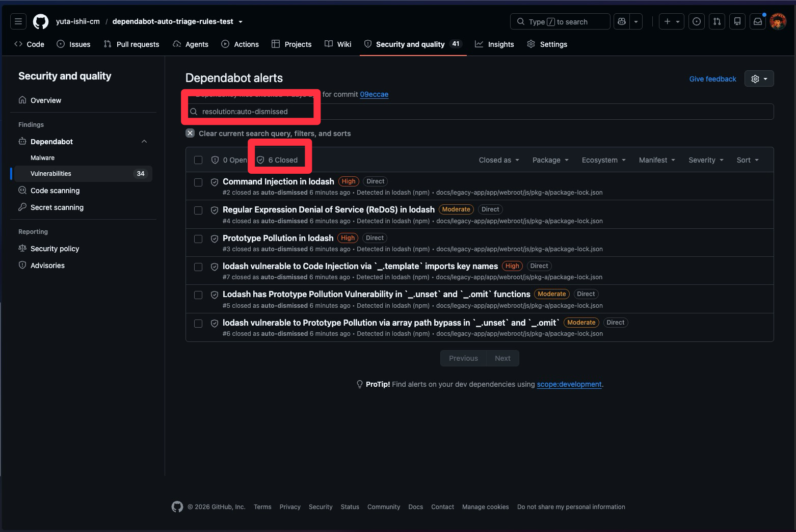Click the Next pagination button

502,358
